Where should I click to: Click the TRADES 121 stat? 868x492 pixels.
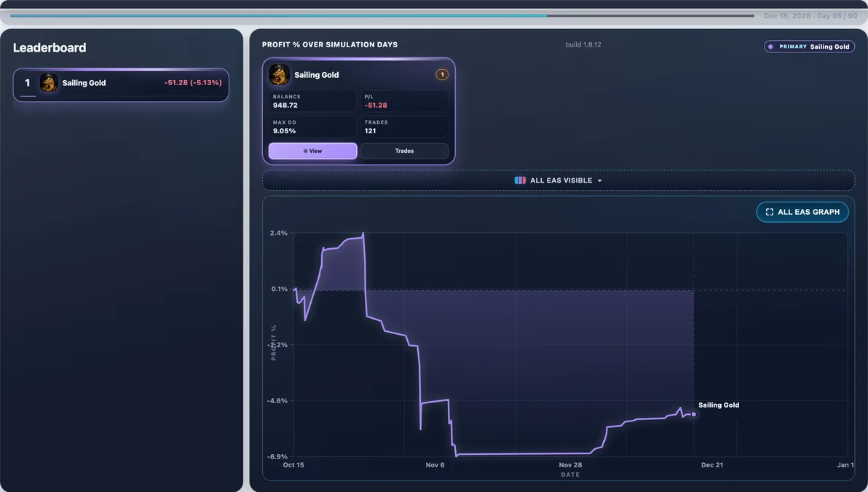[x=404, y=127]
